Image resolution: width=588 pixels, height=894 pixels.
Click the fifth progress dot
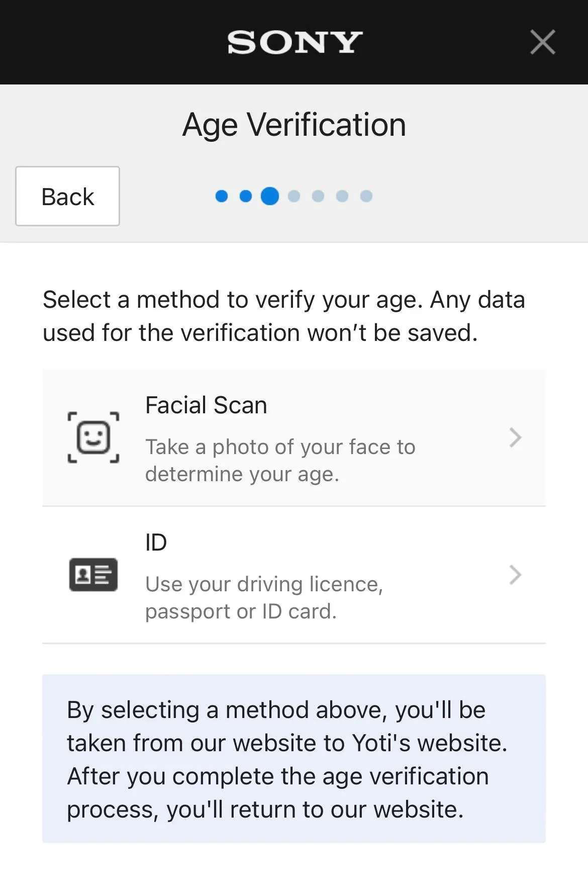coord(318,196)
